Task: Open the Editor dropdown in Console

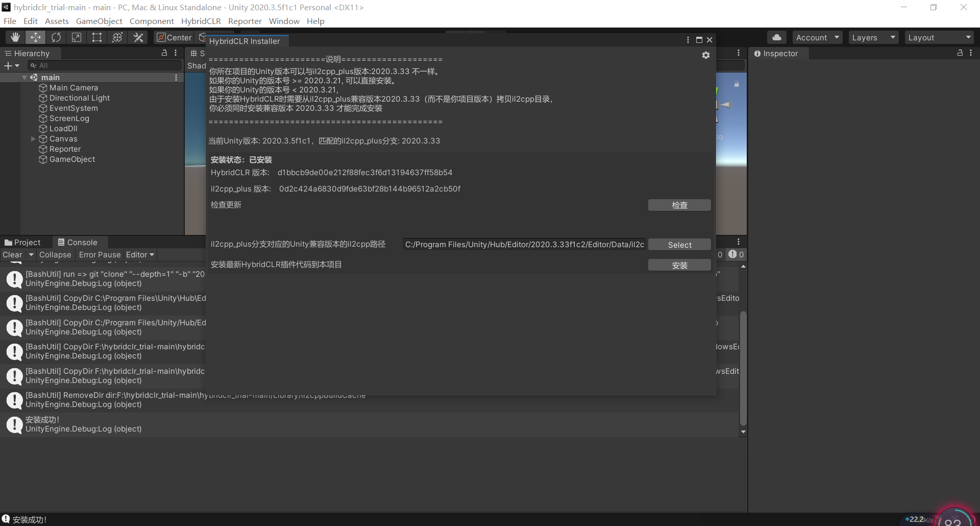Action: click(x=140, y=254)
